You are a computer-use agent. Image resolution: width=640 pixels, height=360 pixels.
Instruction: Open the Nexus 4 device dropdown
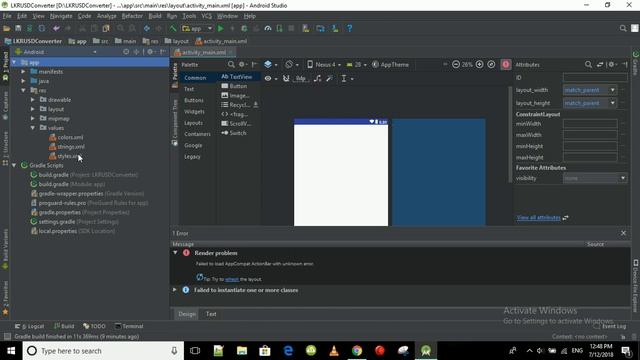324,64
